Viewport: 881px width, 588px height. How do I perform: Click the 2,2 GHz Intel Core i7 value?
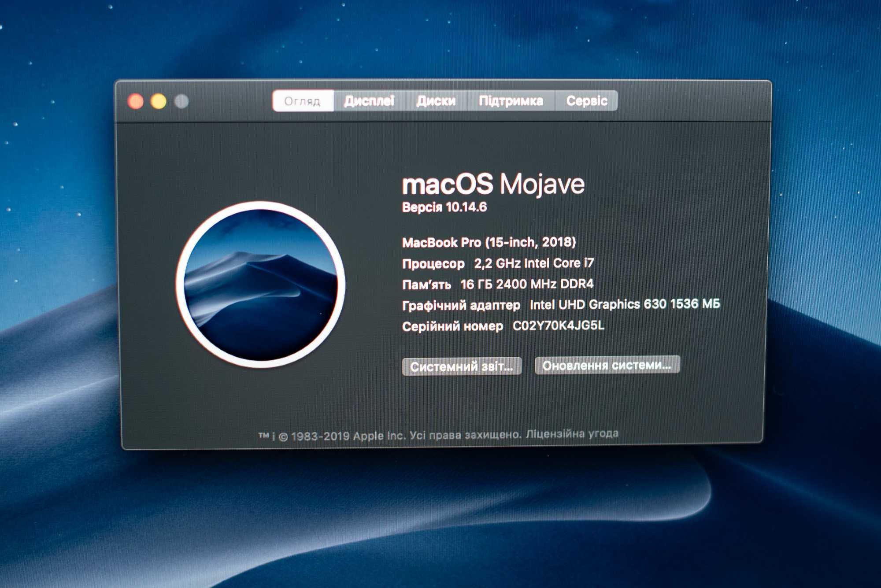[x=534, y=263]
